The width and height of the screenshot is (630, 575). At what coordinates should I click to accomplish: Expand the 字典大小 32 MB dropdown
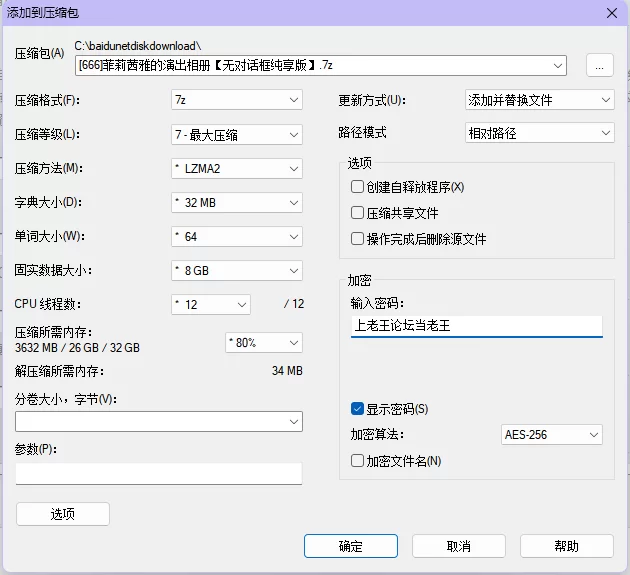(x=236, y=202)
